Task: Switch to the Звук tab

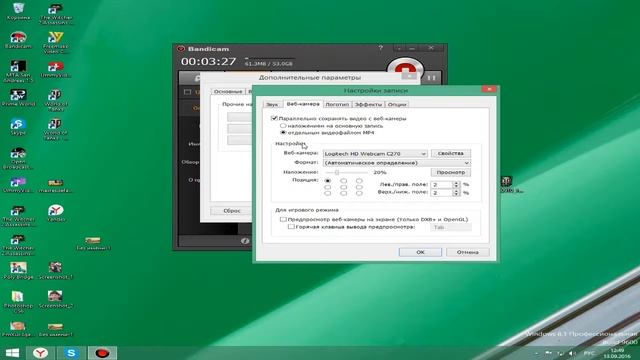Action: (x=272, y=104)
